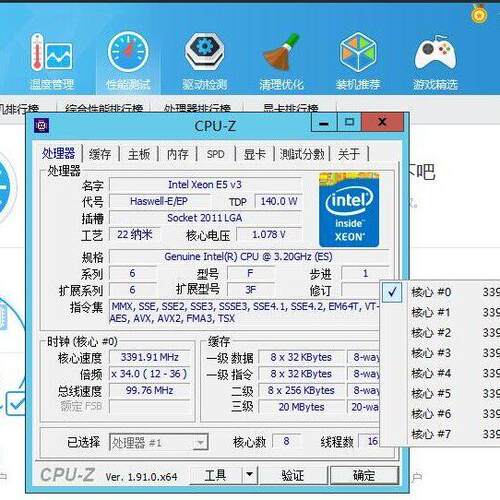Click the Socket 2011 LGA value
The height and width of the screenshot is (500, 500).
click(x=205, y=218)
